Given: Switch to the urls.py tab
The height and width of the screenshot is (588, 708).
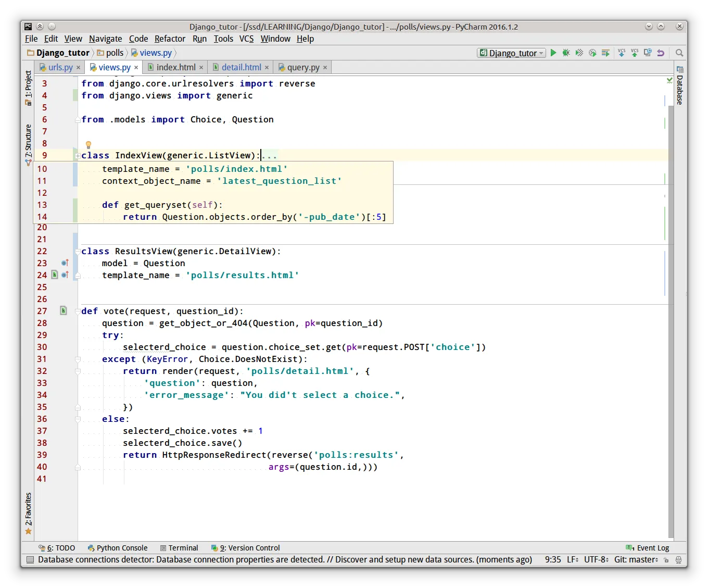Looking at the screenshot, I should click(x=60, y=67).
